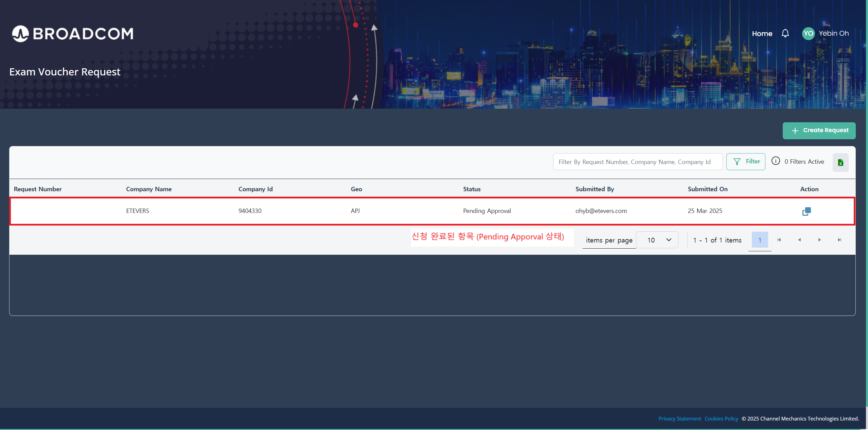868x430 pixels.
Task: Click the copy request action icon
Action: 807,211
